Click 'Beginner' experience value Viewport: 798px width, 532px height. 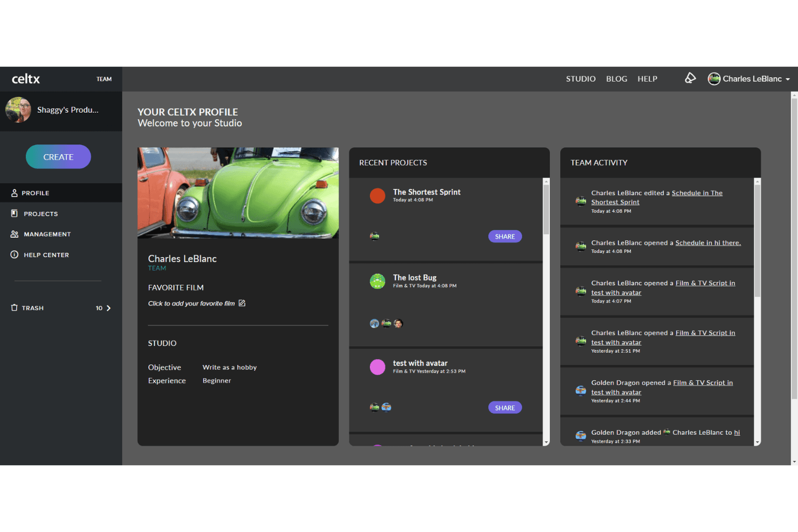[217, 381]
